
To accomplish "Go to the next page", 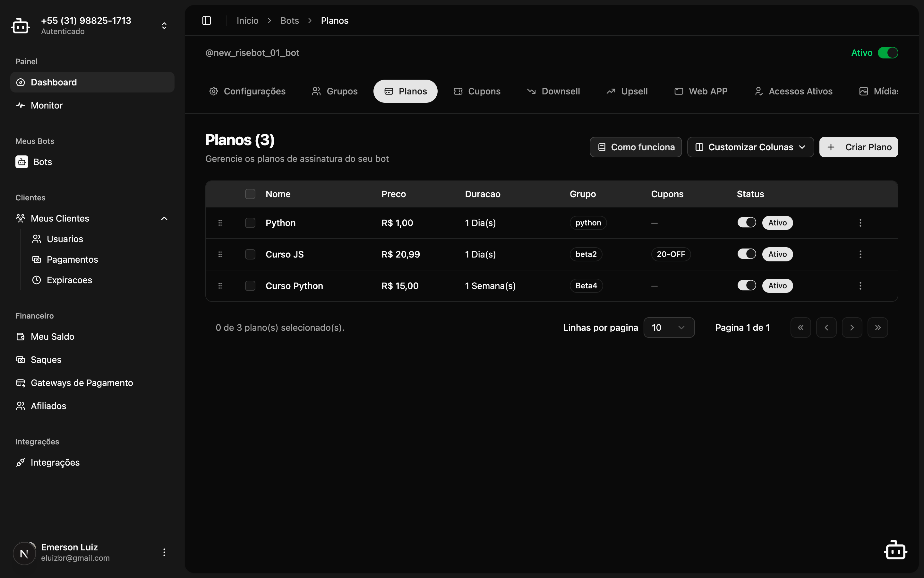I will tap(852, 328).
